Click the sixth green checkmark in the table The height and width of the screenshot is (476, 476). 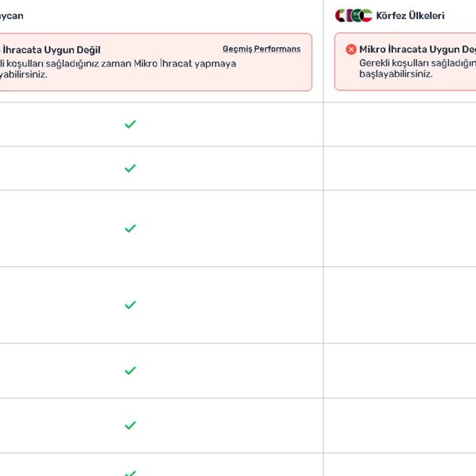point(130,426)
